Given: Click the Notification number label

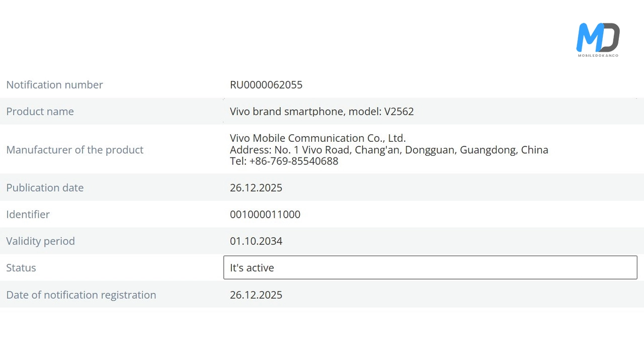Looking at the screenshot, I should (54, 84).
